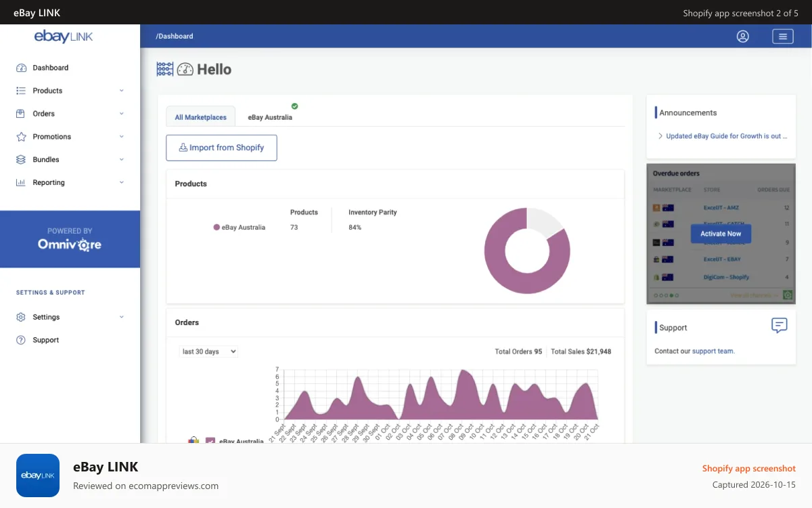Expand the Bundles submenu chevron
Viewport: 812px width, 508px height.
[x=122, y=160]
